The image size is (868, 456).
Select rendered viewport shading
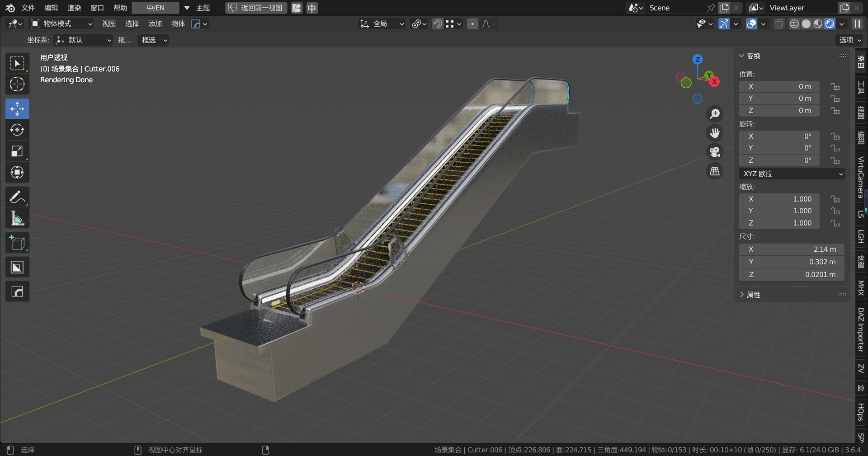click(x=830, y=24)
